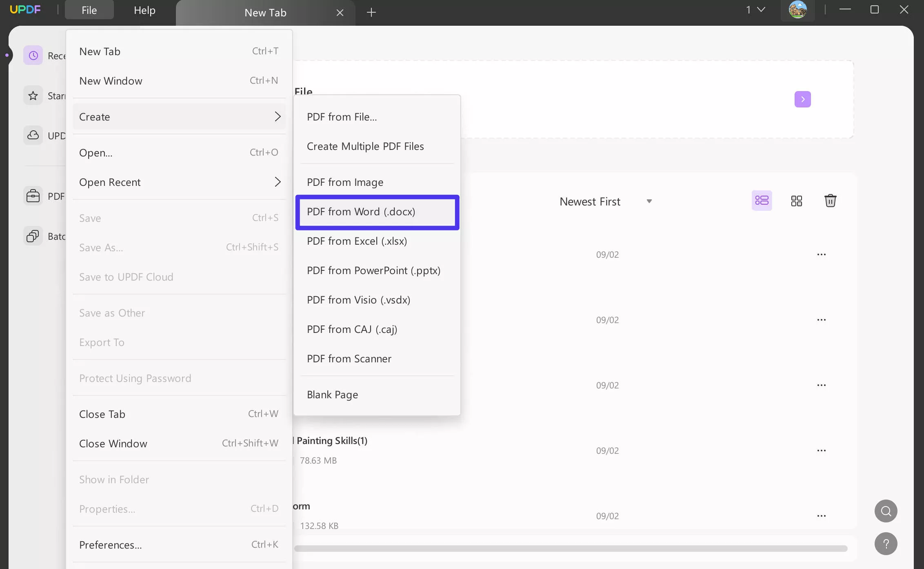Viewport: 924px width, 569px height.
Task: Click the PDF tools sidebar icon
Action: pyautogui.click(x=32, y=196)
